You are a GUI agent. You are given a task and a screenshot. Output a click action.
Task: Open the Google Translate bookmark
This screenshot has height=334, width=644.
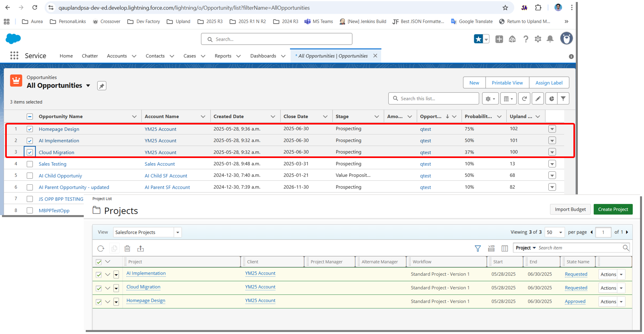pyautogui.click(x=471, y=22)
